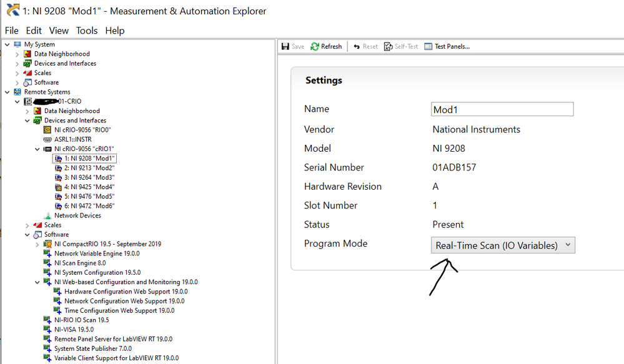624x364 pixels.
Task: Click the Name field containing Mod1
Action: click(502, 109)
